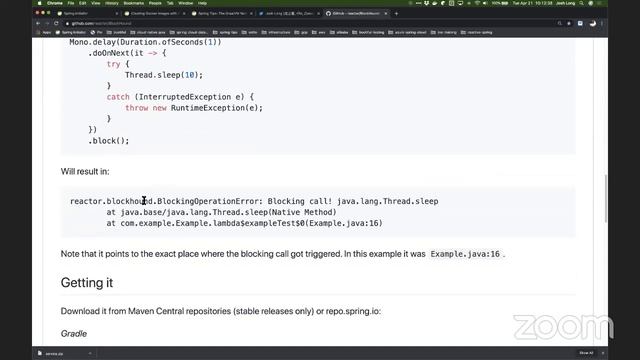Expand the live training bookmark folder
This screenshot has width=640, height=360.
click(x=444, y=32)
